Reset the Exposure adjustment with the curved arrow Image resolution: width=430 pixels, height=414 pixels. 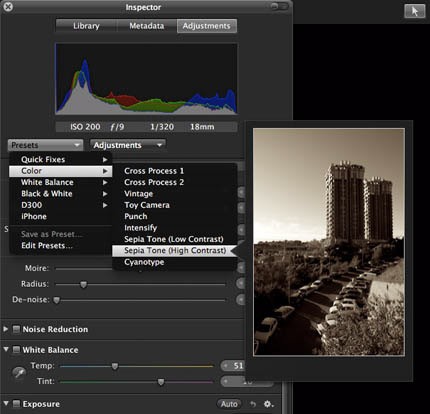click(253, 404)
